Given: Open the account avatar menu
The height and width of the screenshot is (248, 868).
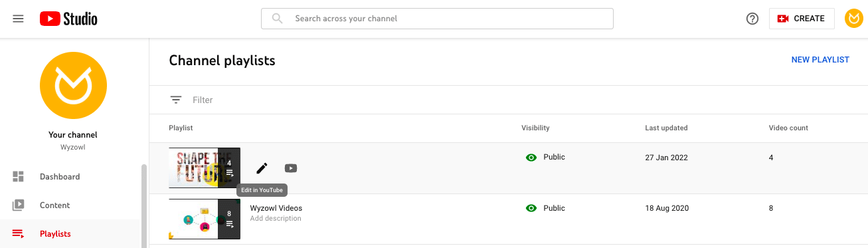Looking at the screenshot, I should (853, 19).
